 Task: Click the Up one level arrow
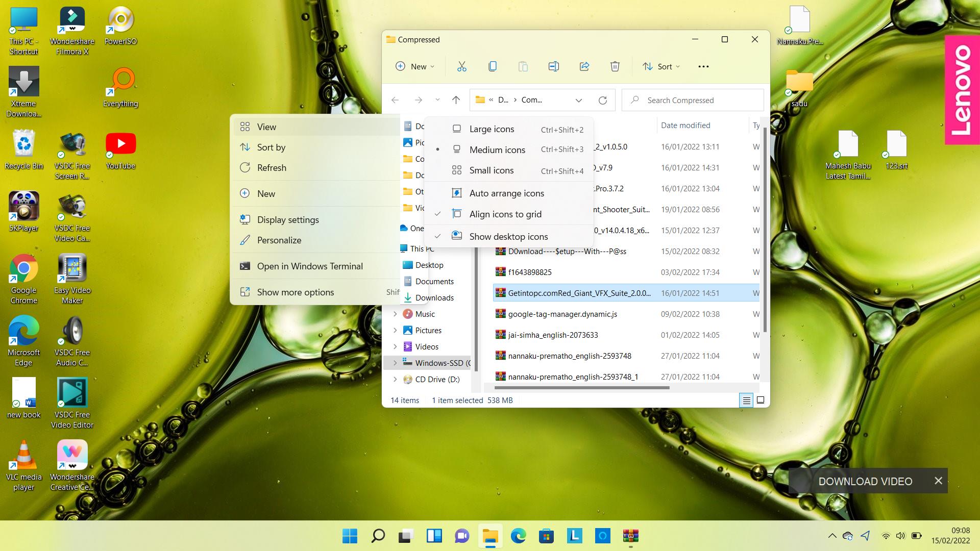[x=456, y=100]
